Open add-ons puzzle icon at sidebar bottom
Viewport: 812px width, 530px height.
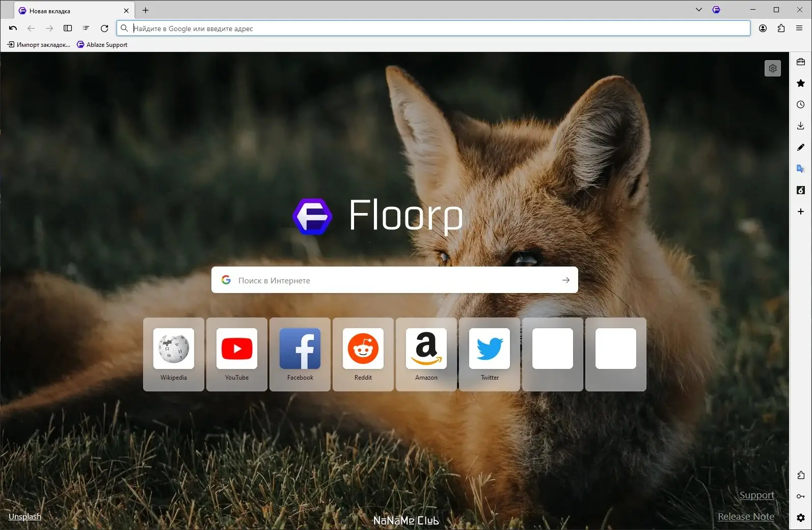[x=801, y=475]
